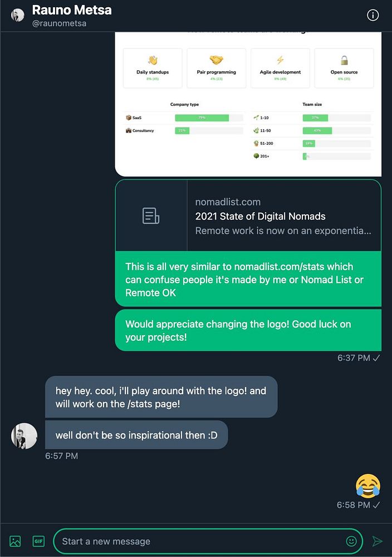Open the conversation info icon
Viewport: 392px width, 557px height.
[x=373, y=15]
